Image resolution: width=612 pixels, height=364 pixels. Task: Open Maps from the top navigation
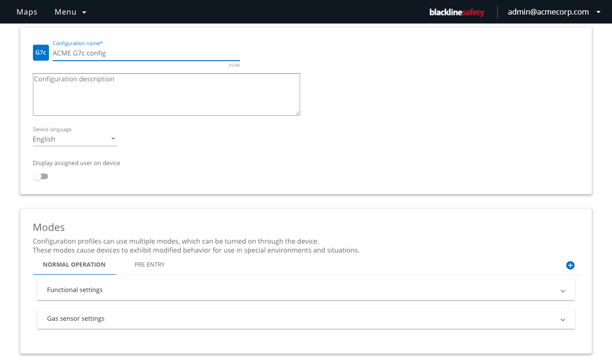click(x=27, y=12)
